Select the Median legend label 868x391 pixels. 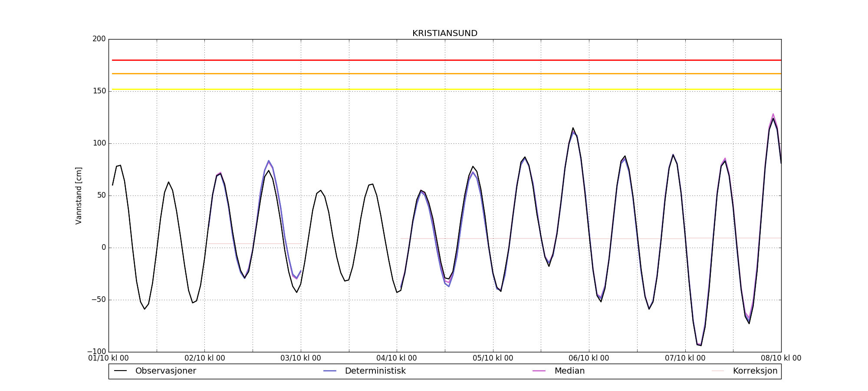coord(569,371)
